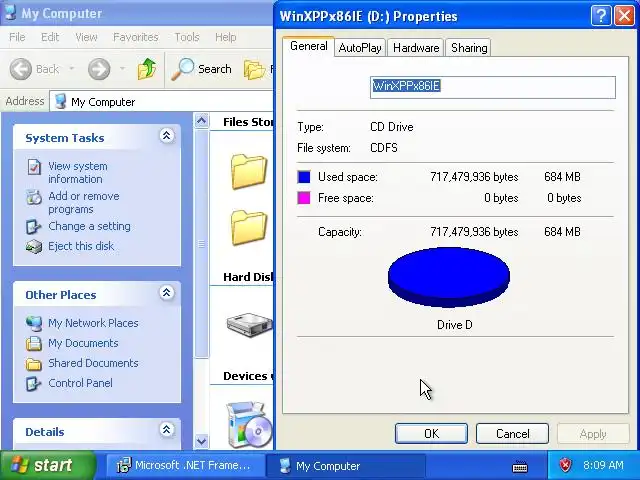
Task: Click the View system information icon
Action: tap(34, 167)
